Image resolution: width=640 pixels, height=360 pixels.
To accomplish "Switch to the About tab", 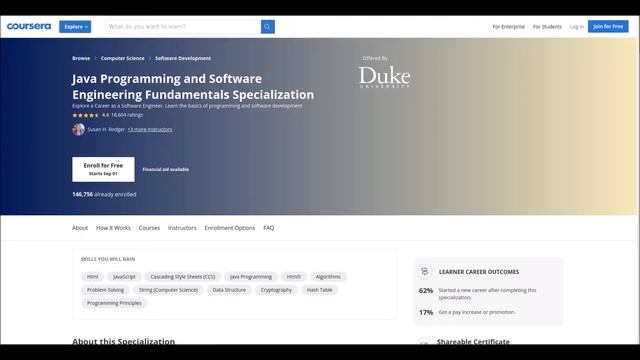I will (80, 228).
